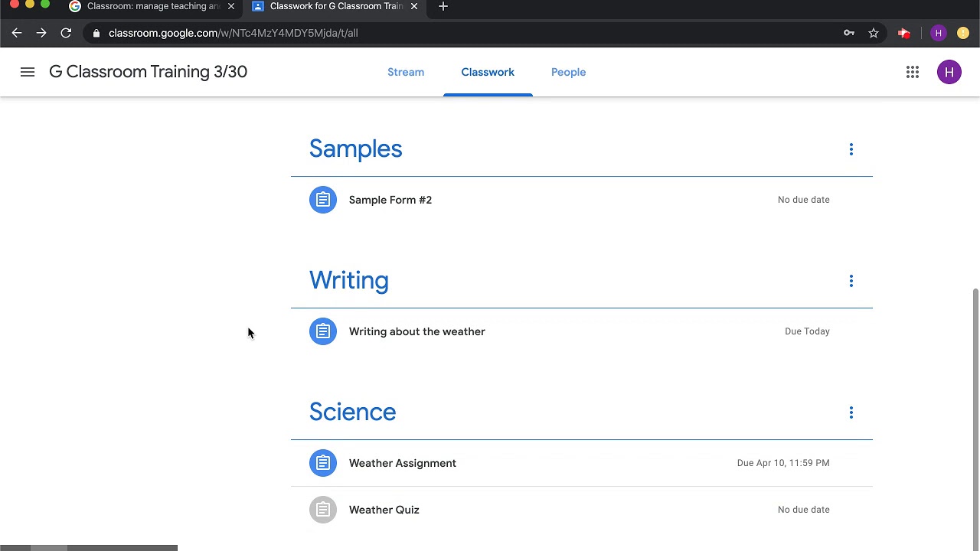Click the Writing topic heading
Viewport: 980px width, 551px height.
[x=349, y=280]
